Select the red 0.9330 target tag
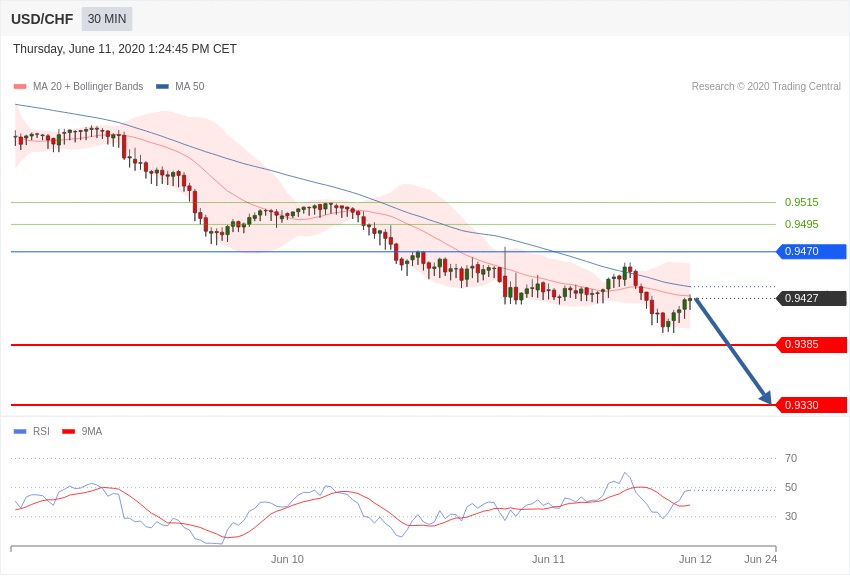 point(811,405)
